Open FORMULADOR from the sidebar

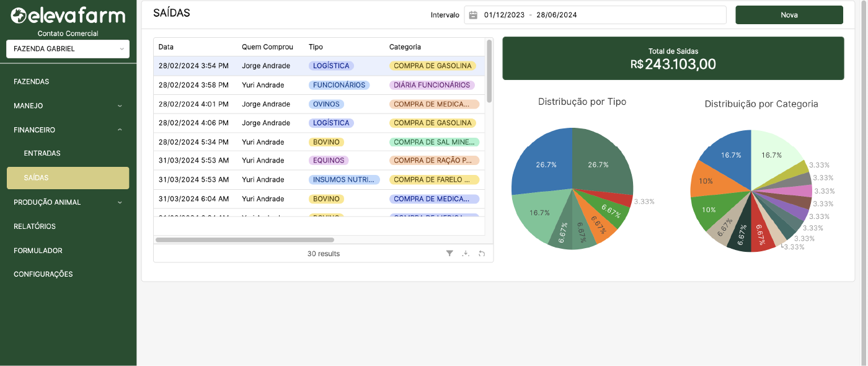[38, 251]
